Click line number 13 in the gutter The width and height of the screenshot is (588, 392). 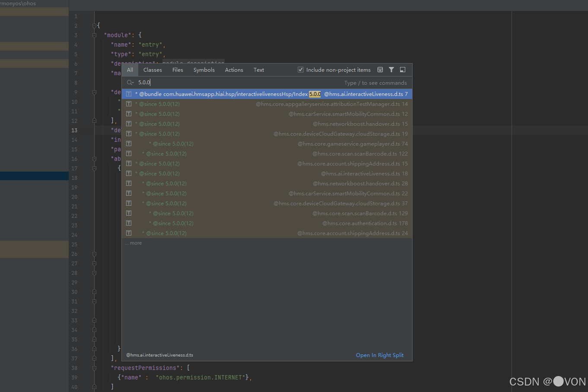[x=74, y=131]
